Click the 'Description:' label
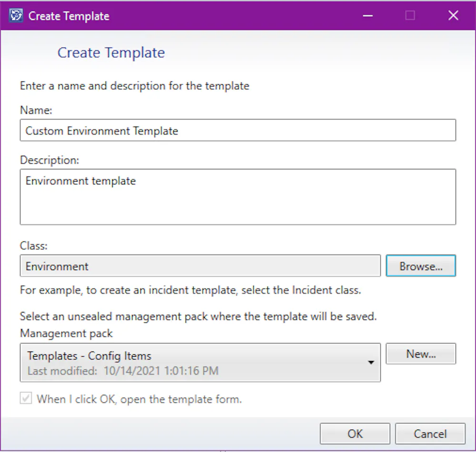 click(x=50, y=160)
